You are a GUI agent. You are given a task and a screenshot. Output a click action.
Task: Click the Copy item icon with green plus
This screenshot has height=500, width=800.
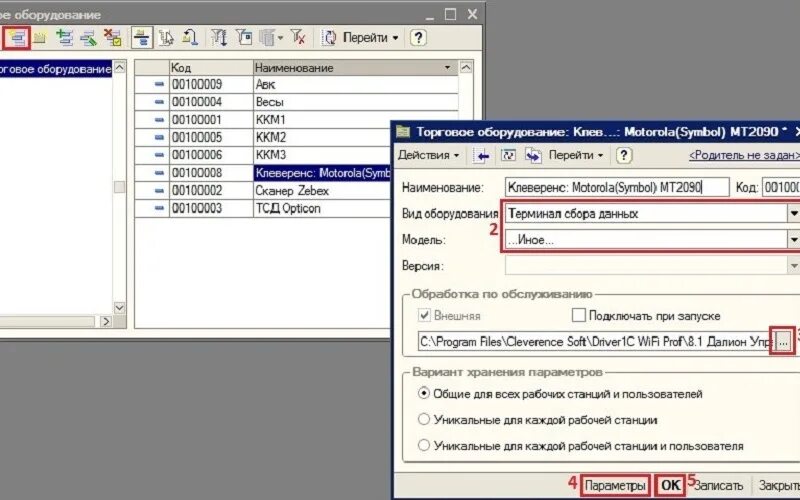point(64,38)
